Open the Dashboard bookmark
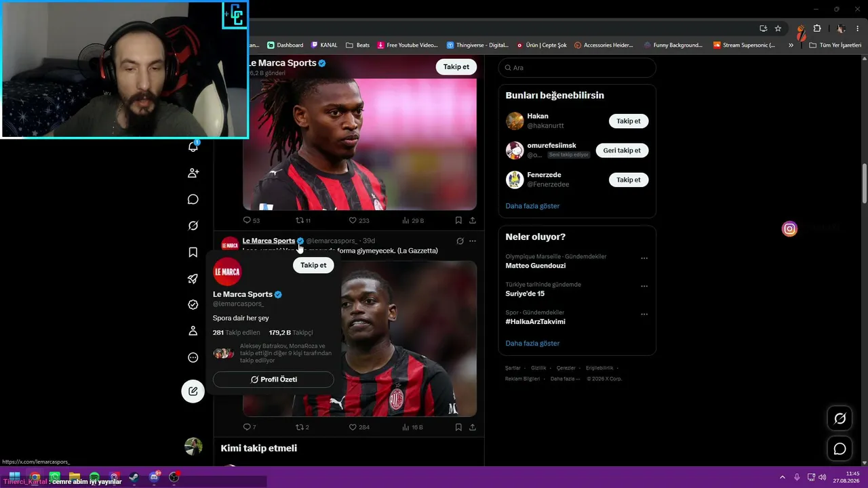This screenshot has height=488, width=868. pyautogui.click(x=285, y=45)
